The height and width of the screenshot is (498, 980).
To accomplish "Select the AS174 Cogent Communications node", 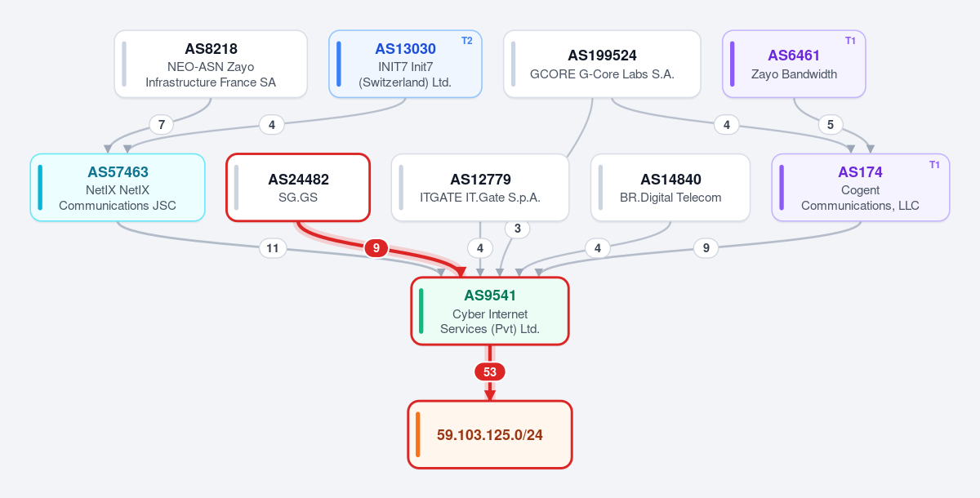I will click(860, 188).
